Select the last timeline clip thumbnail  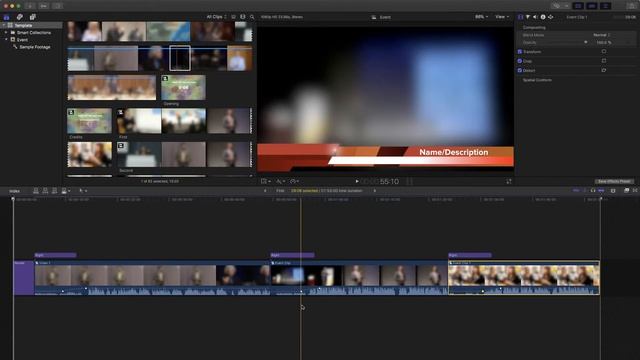(x=524, y=278)
